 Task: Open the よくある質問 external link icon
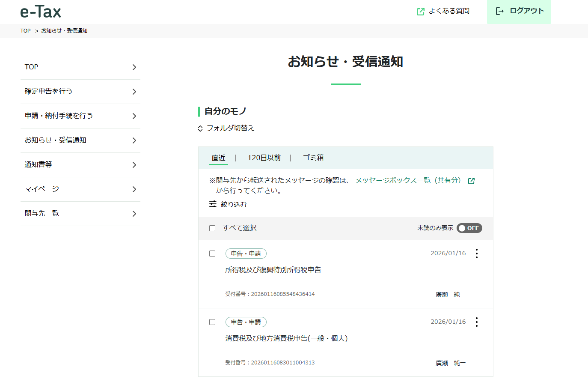(x=420, y=12)
